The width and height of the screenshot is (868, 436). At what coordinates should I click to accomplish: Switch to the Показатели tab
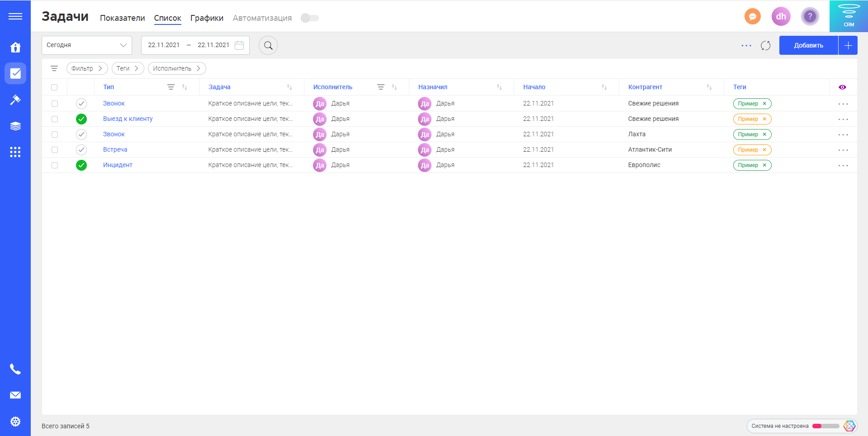[x=123, y=18]
